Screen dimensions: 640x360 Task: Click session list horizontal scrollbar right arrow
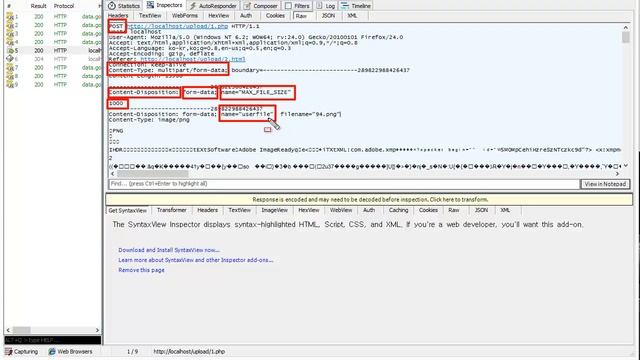point(97,330)
